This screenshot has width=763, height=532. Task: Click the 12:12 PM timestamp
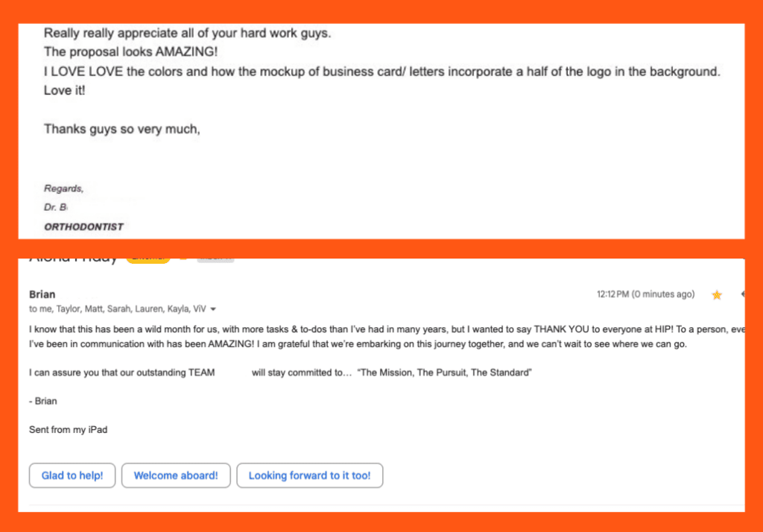click(x=645, y=294)
